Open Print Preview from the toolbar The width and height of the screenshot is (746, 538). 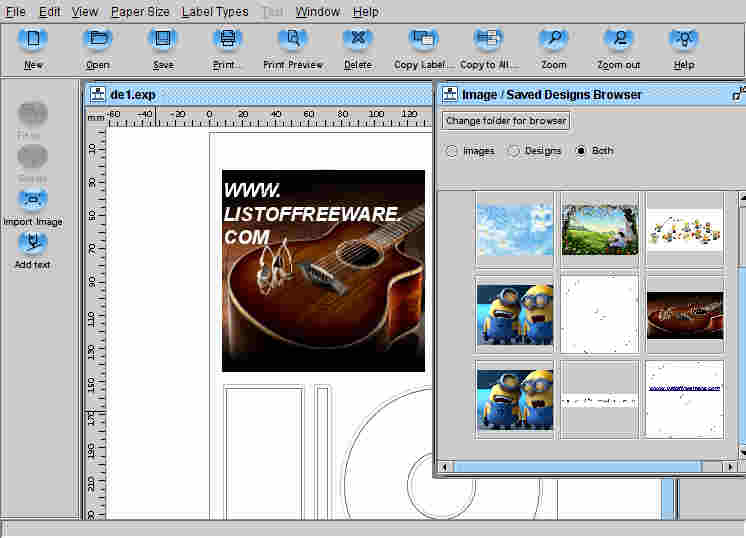click(293, 39)
